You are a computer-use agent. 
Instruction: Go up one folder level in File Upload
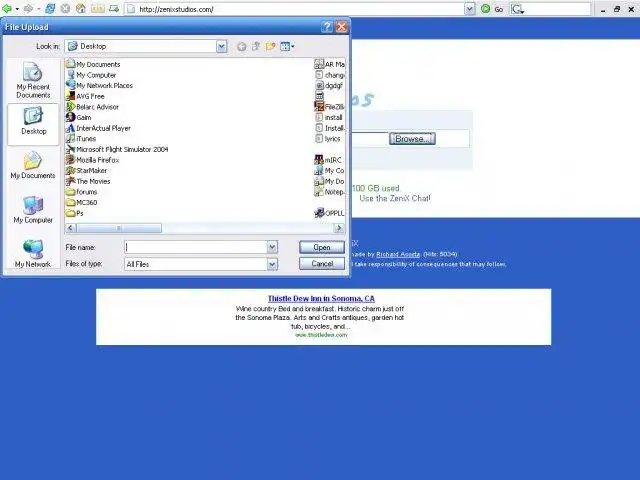click(x=256, y=47)
